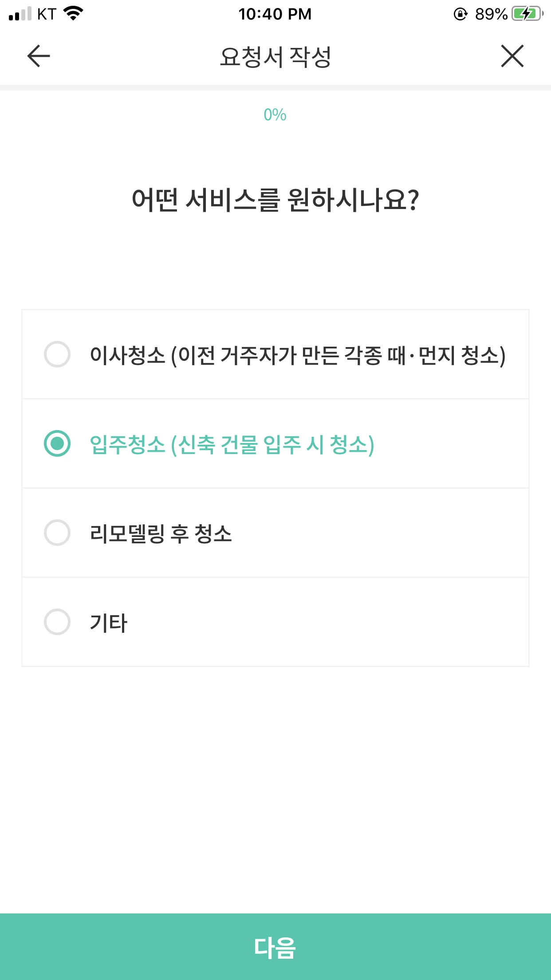Tap the Wi-Fi status icon
Viewport: 551px width, 980px height.
point(74,13)
